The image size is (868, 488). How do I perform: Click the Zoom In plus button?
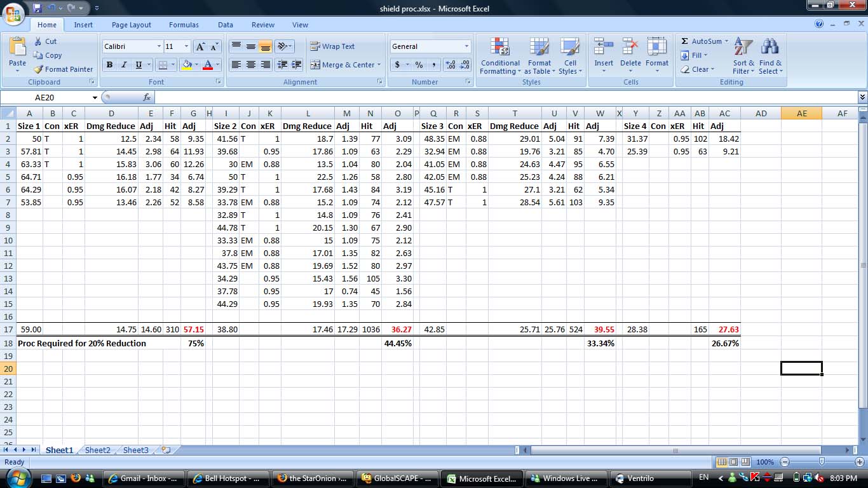coord(859,462)
